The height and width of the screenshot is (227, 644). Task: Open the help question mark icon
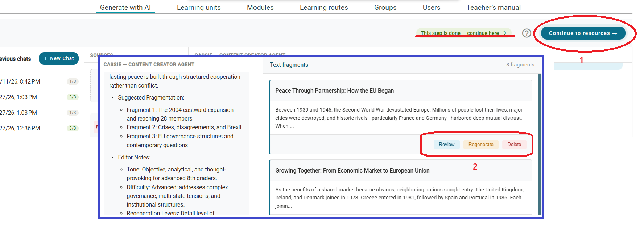click(x=527, y=33)
